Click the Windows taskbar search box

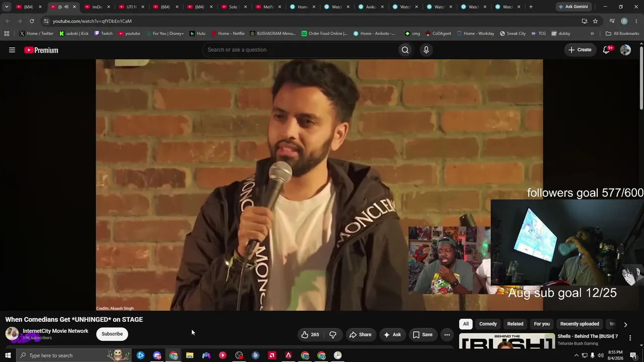tap(73, 355)
